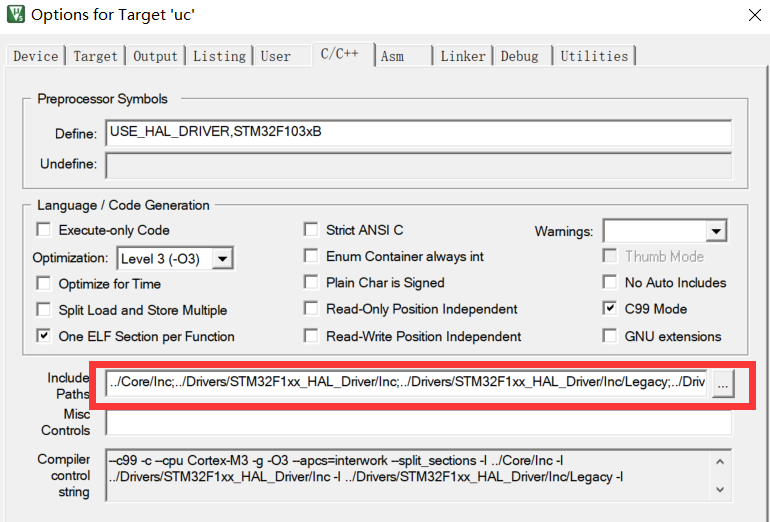770x522 pixels.
Task: Enable Strict ANSI C checkbox
Action: point(311,230)
